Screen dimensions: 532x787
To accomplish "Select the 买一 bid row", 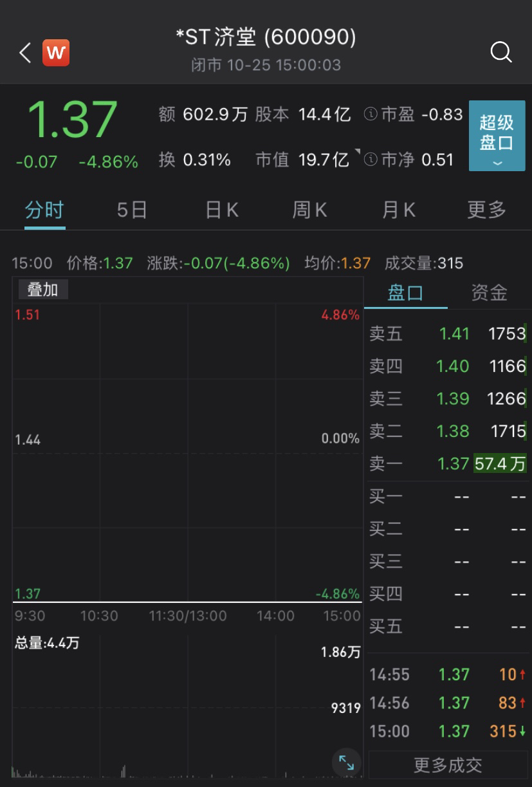I will coord(448,497).
